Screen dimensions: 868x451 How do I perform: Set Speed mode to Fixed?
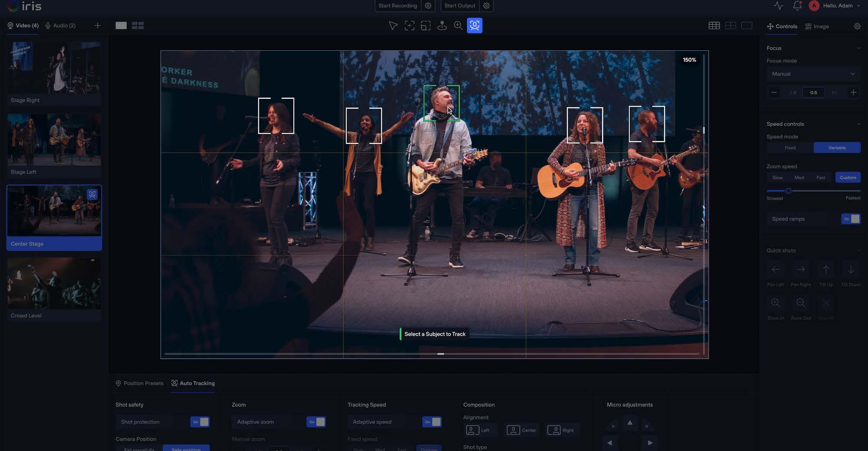(790, 148)
